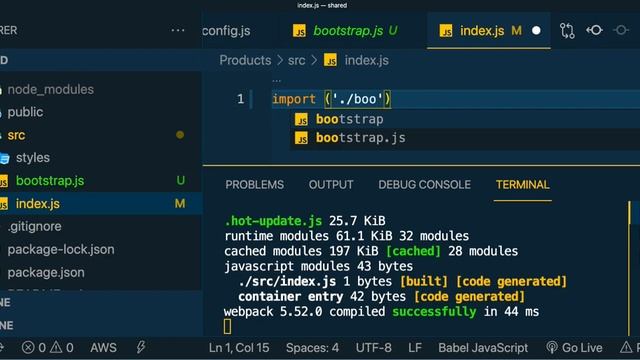Click the Go Live label
This screenshot has height=360, width=640.
click(x=582, y=347)
